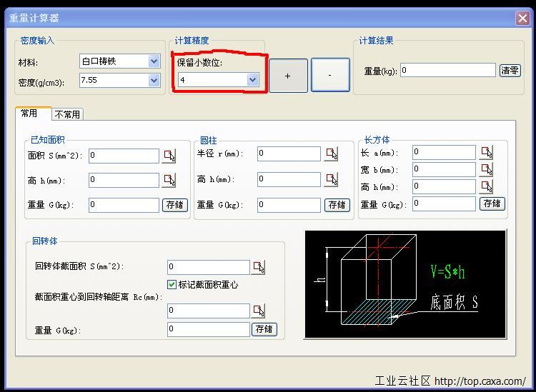Click 重量 G(kg) field in 长方体 group
This screenshot has width=536, height=392.
pos(444,203)
